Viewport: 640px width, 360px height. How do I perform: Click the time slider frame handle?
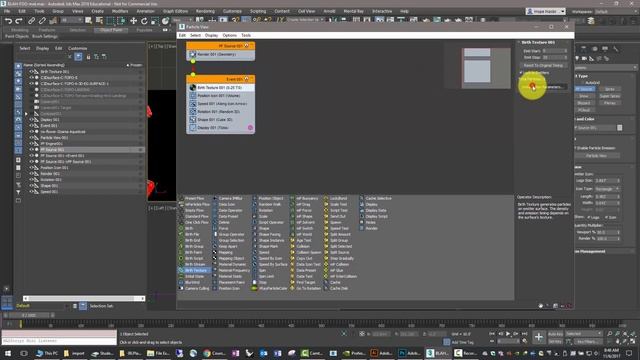[28, 316]
